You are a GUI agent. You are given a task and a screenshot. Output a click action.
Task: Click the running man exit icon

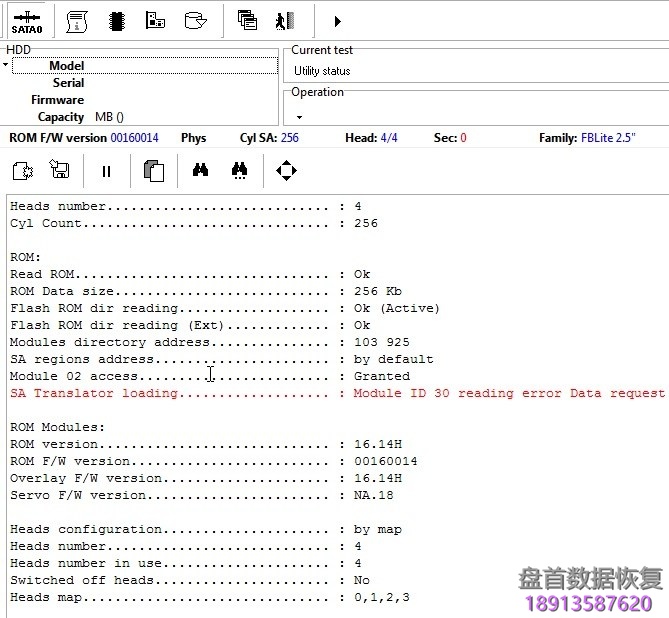(x=285, y=21)
